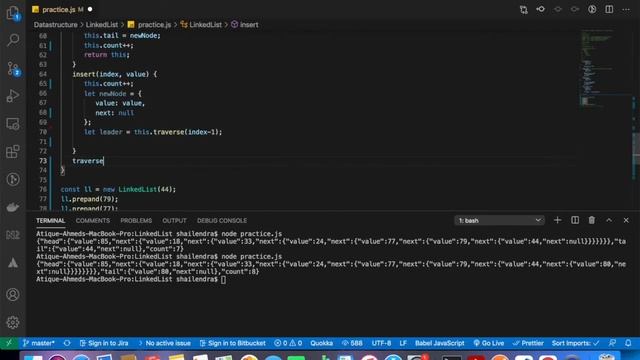Open the Extensions view
Viewport: 640px width, 360px height.
pyautogui.click(x=13, y=151)
